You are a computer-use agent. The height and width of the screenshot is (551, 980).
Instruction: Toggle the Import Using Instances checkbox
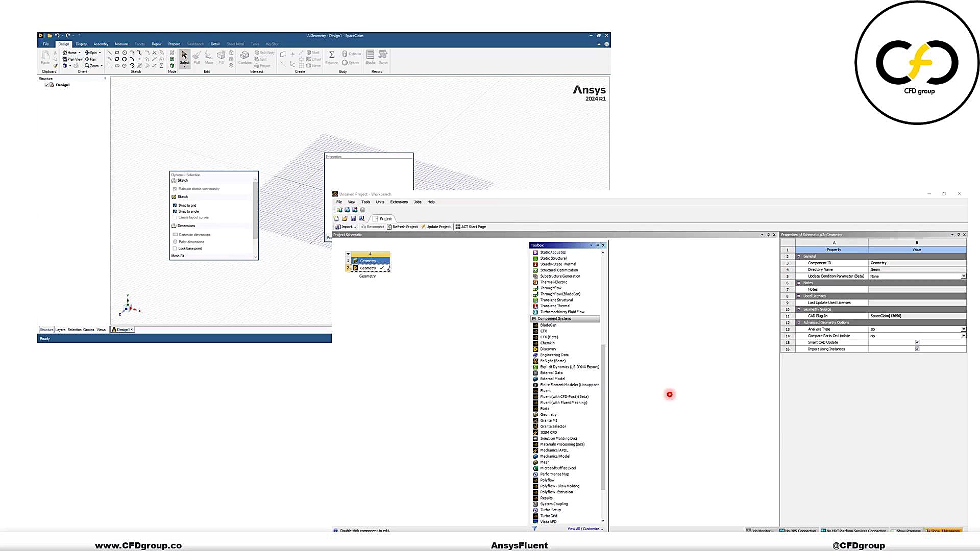[917, 349]
